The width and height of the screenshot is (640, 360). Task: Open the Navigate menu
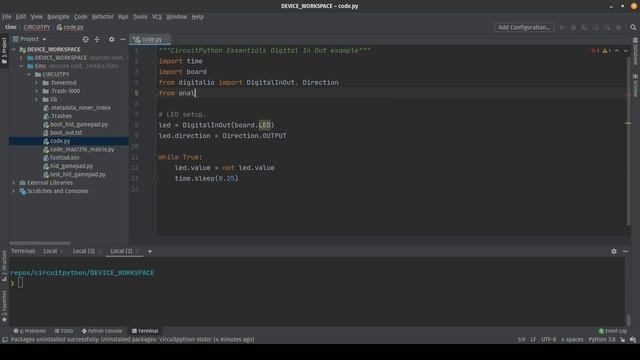[58, 17]
